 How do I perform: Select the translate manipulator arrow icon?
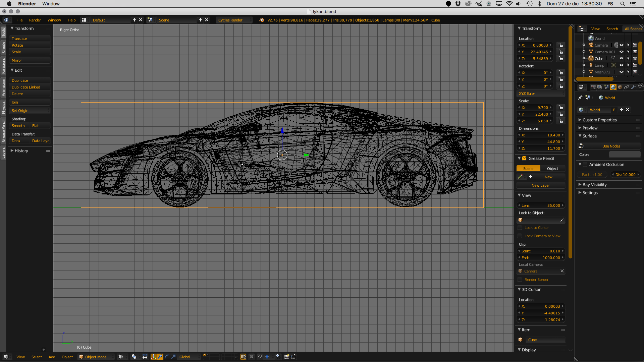pyautogui.click(x=160, y=357)
